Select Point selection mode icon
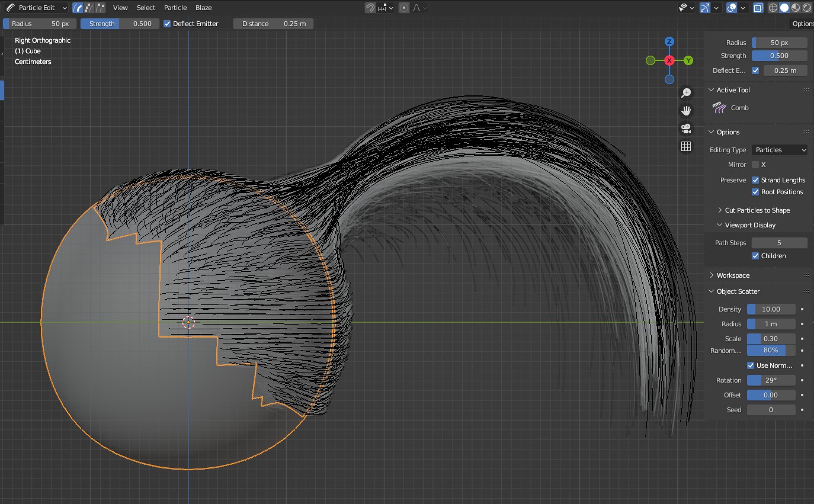Viewport: 814px width, 504px height. tap(89, 8)
